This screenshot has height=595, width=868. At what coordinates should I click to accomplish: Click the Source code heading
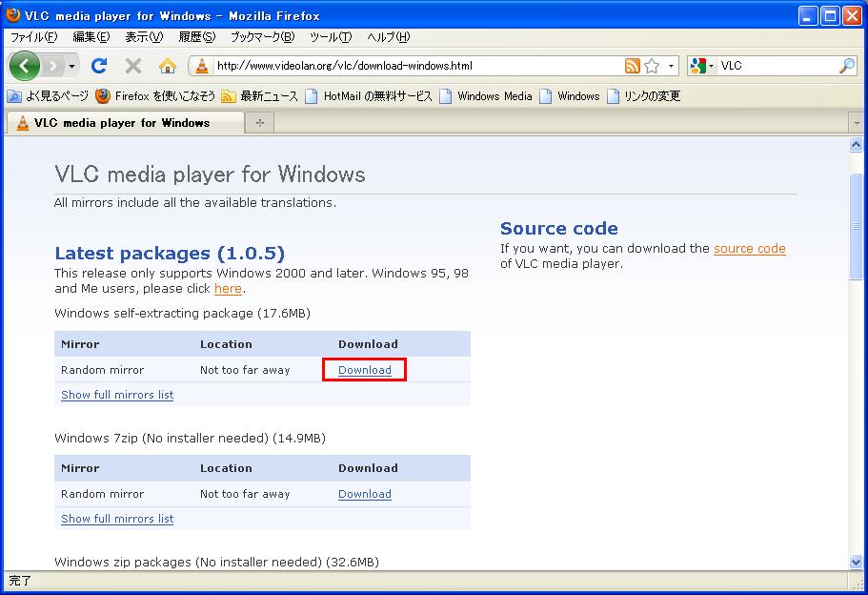tap(559, 228)
